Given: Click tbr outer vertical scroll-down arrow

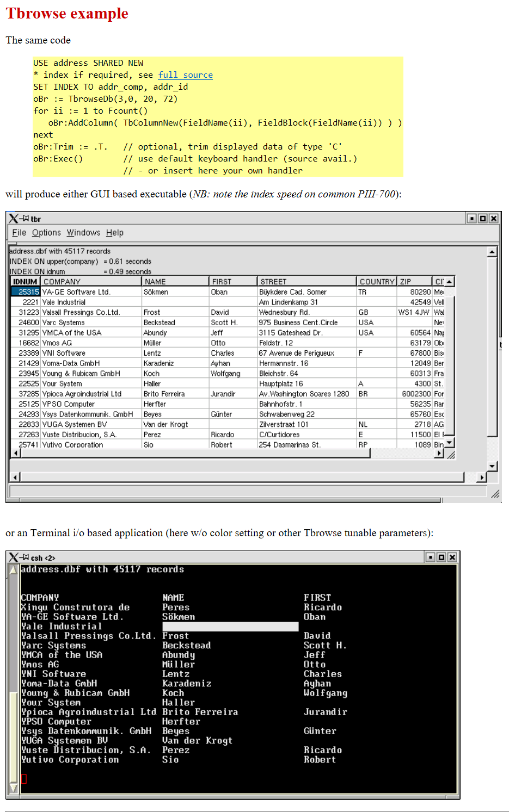Looking at the screenshot, I should 492,467.
